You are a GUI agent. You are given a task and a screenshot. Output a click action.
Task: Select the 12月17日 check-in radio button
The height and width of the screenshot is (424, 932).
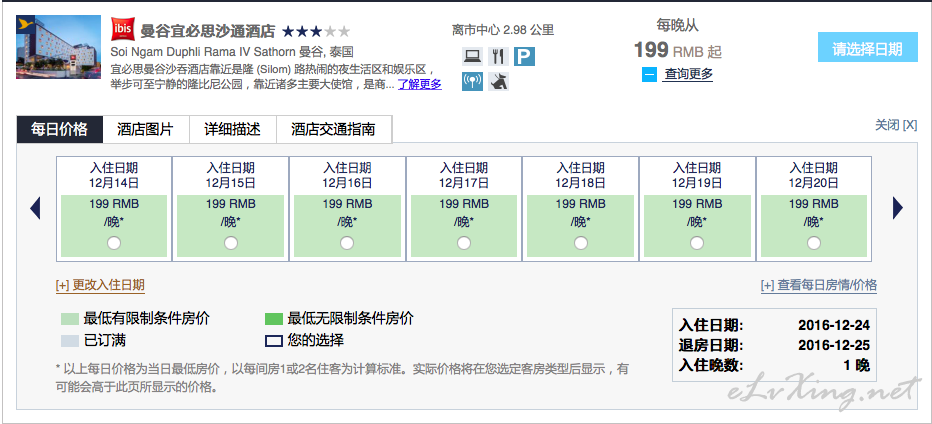coord(464,243)
